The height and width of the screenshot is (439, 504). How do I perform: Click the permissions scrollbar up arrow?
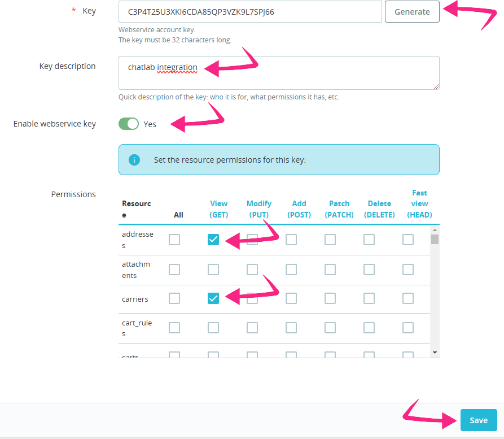point(435,229)
